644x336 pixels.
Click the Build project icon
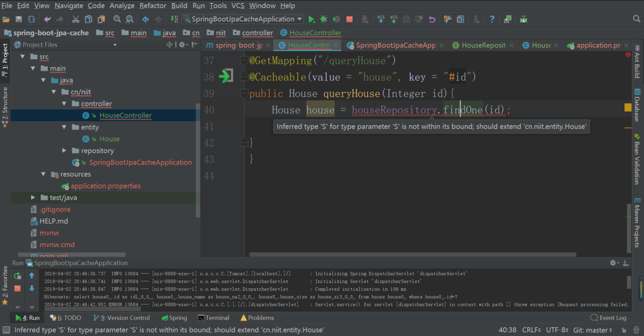pos(174,19)
